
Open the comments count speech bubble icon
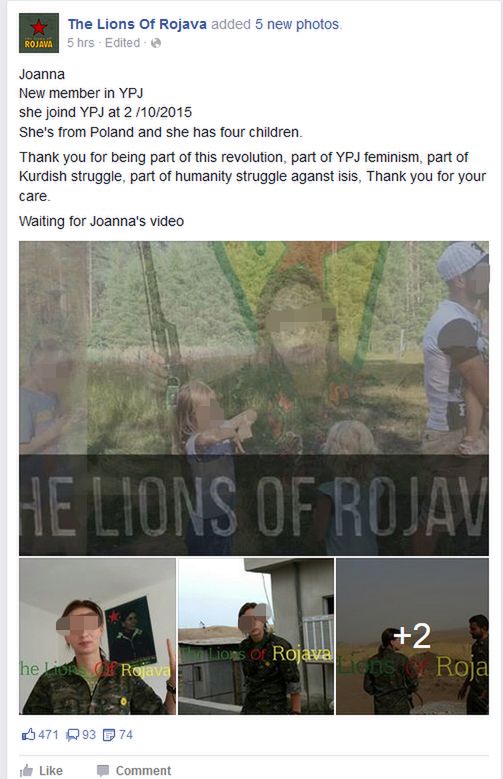[73, 735]
